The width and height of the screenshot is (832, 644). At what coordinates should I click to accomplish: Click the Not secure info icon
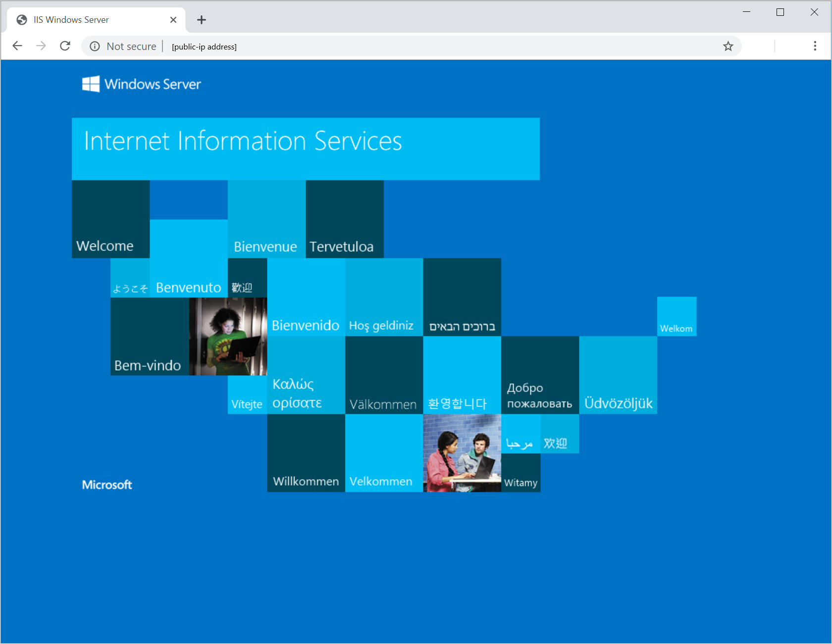pyautogui.click(x=95, y=46)
